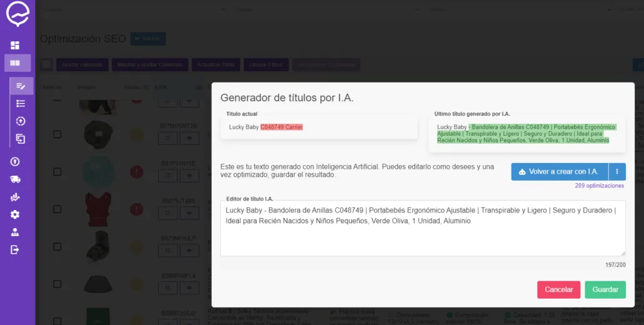Click the eye icon for ASIN B07NVSMT2R

189,138
